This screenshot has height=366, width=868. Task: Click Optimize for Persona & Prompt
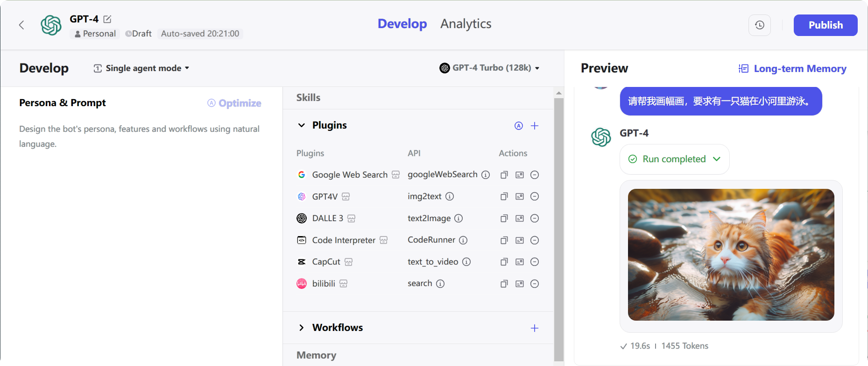click(x=234, y=103)
